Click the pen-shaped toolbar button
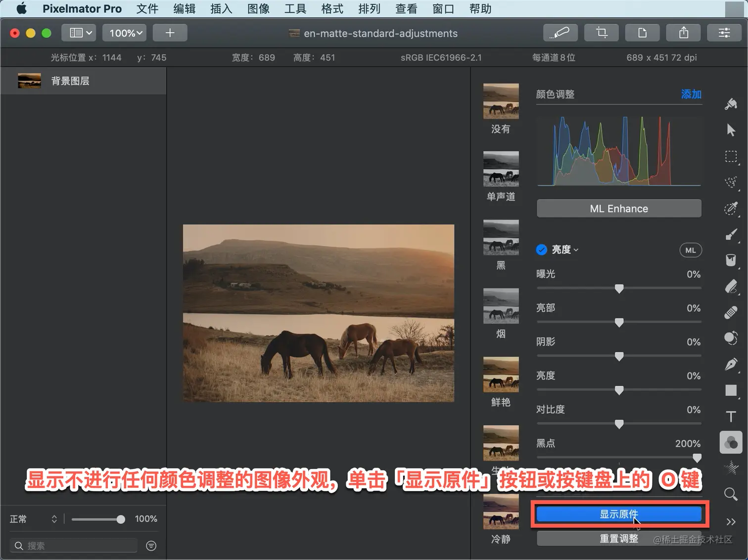The width and height of the screenshot is (748, 560). [x=560, y=33]
